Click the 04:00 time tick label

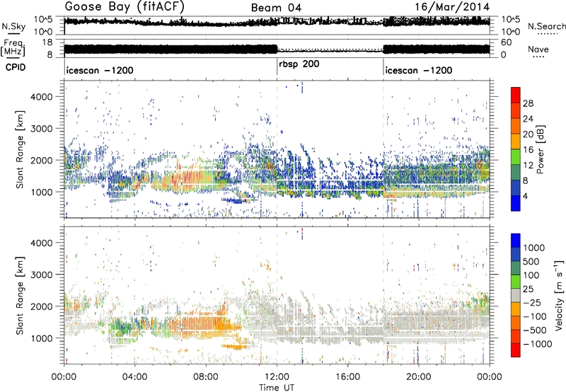[134, 377]
